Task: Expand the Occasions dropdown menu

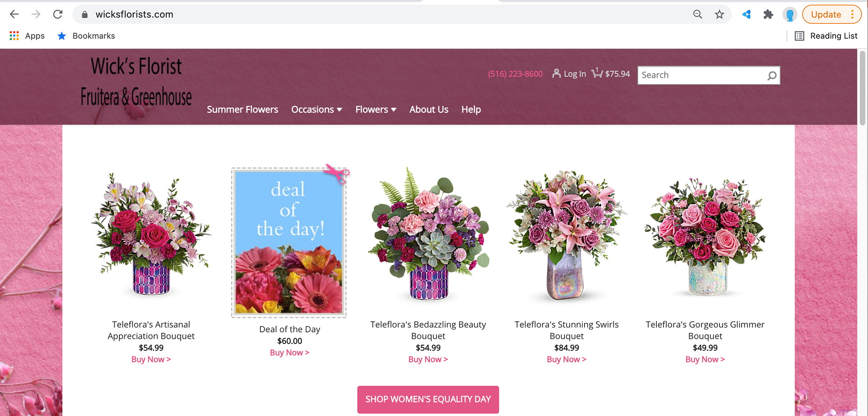Action: 316,109
